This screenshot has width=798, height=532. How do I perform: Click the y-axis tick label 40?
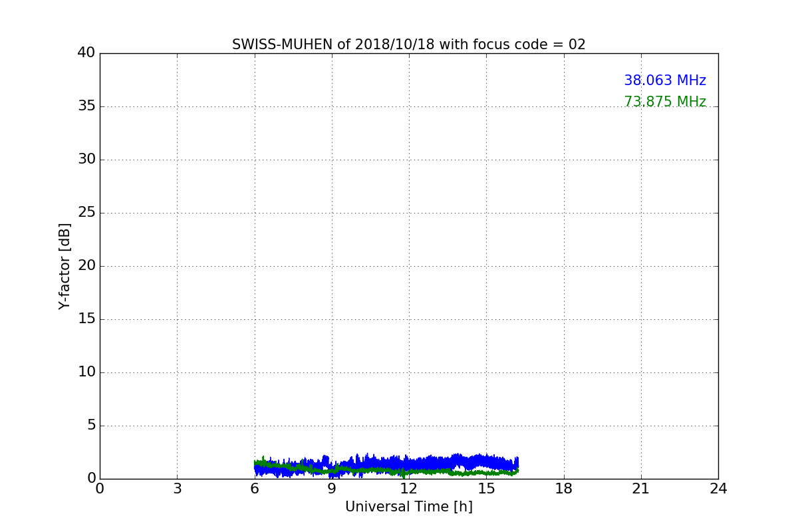click(x=86, y=53)
